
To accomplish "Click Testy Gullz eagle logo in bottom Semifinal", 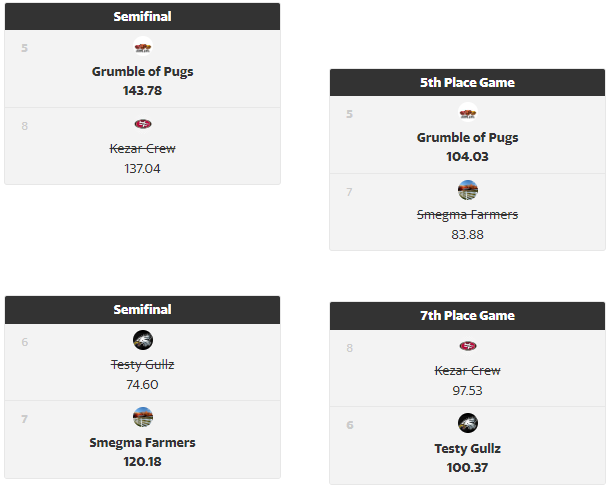I will tap(143, 340).
